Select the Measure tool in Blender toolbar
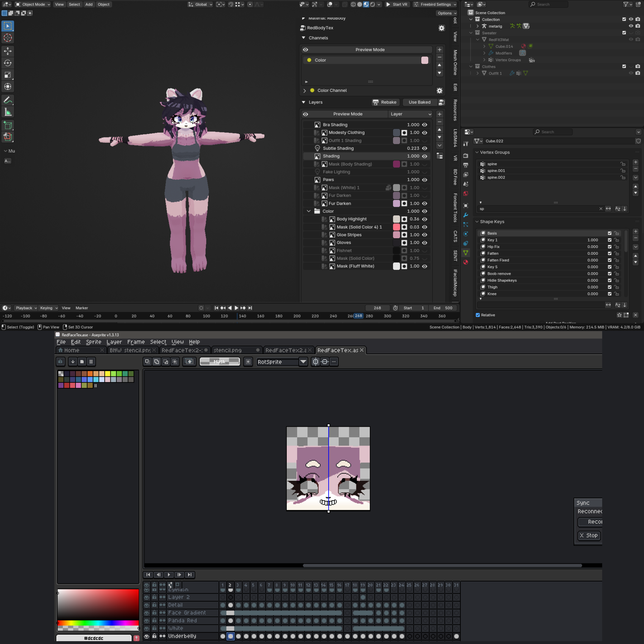Viewport: 644px width, 644px height. pyautogui.click(x=8, y=112)
